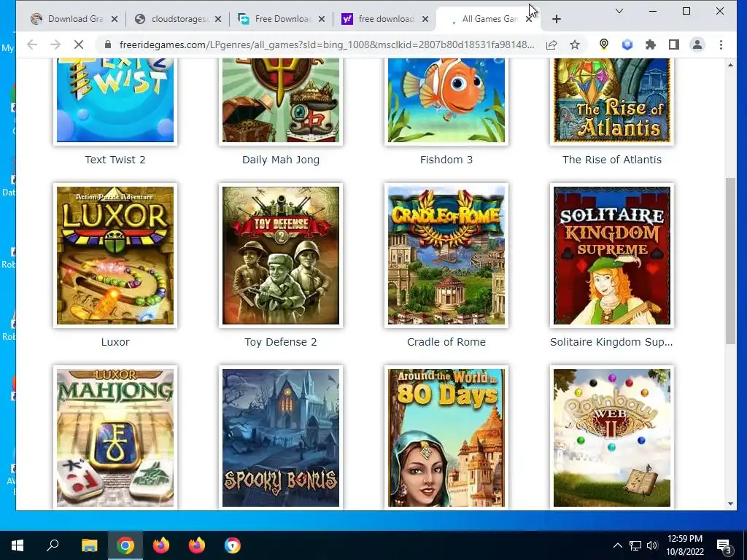This screenshot has height=560, width=747.
Task: Open the second Firefox taskbar icon
Action: click(197, 545)
